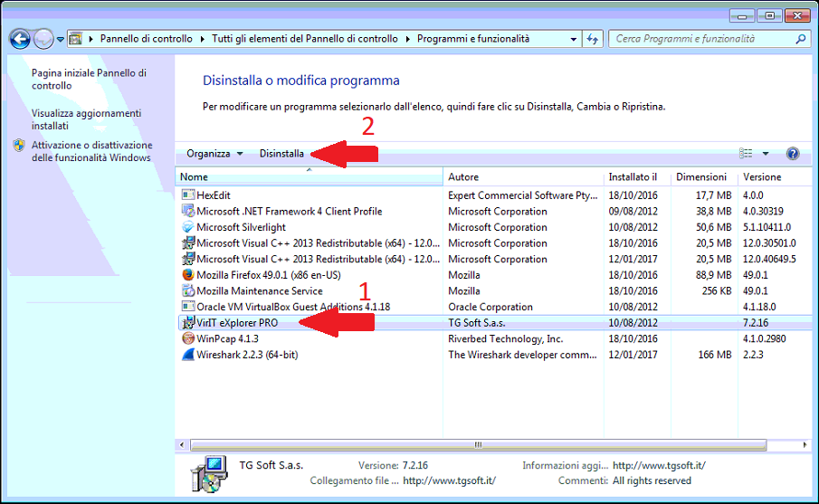The image size is (819, 504).
Task: Click the Wireshark shark fin icon
Action: click(x=188, y=355)
